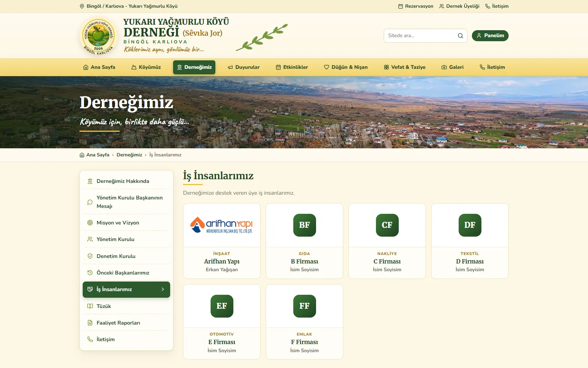
Task: Click chevron arrow on İş İnsanlarımız item
Action: [x=163, y=289]
